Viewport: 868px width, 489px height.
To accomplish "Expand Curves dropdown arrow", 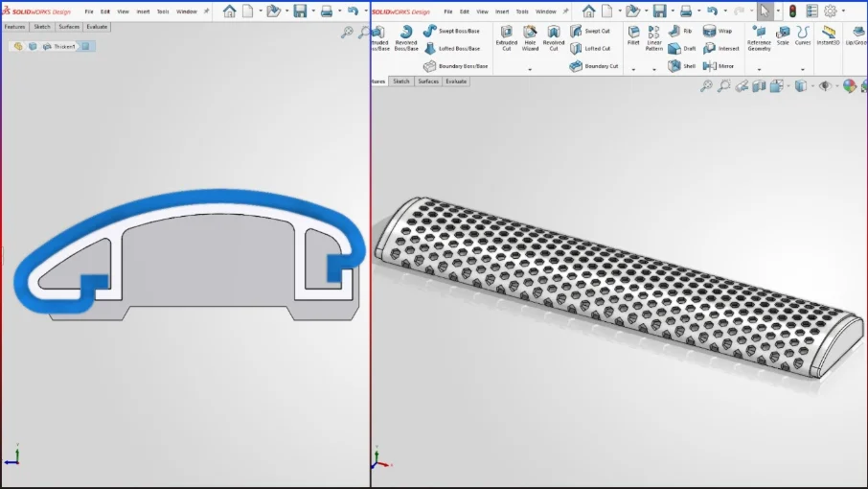I will [803, 69].
